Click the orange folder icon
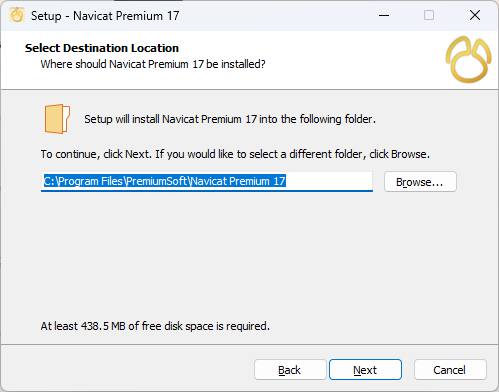The image size is (499, 392). [57, 119]
